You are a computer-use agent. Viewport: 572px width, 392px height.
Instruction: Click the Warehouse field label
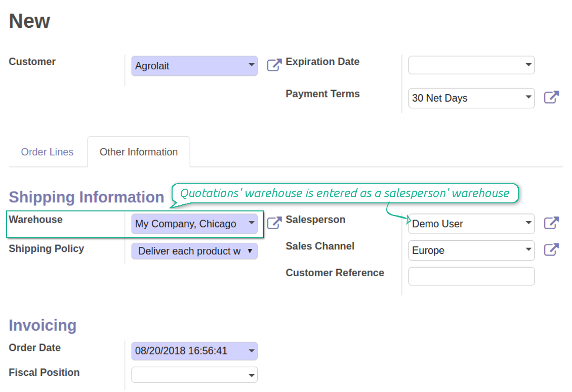click(x=35, y=220)
